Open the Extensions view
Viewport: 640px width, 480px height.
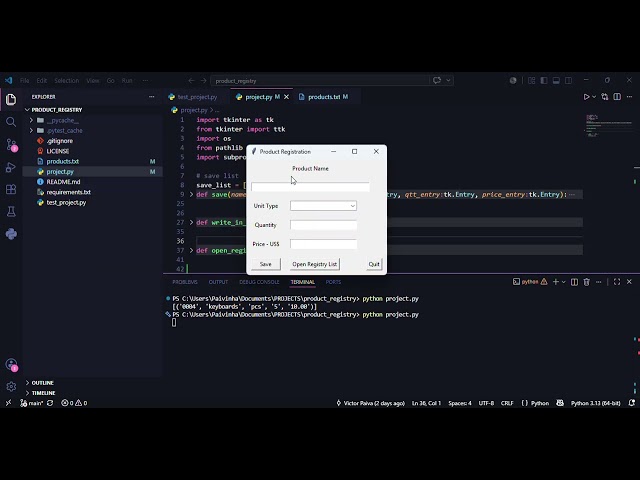pos(11,189)
